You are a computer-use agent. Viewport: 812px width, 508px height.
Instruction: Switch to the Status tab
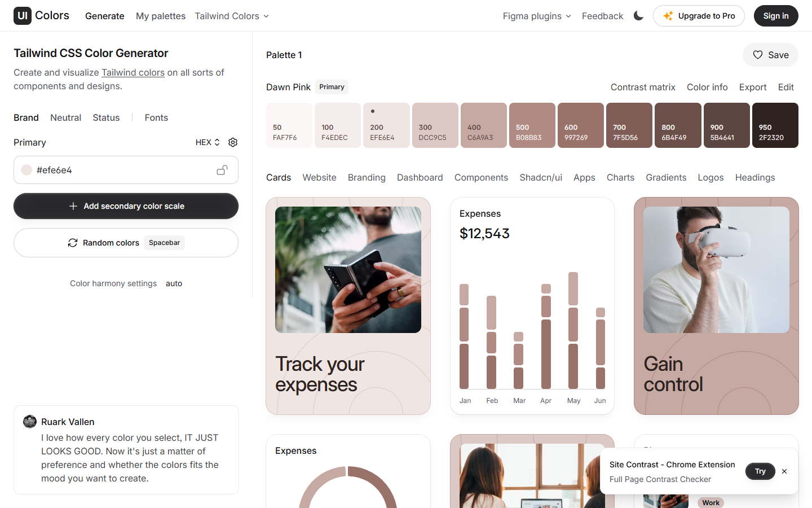click(x=106, y=117)
